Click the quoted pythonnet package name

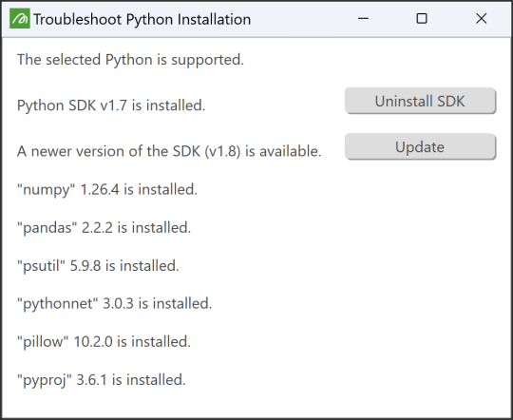click(x=58, y=304)
